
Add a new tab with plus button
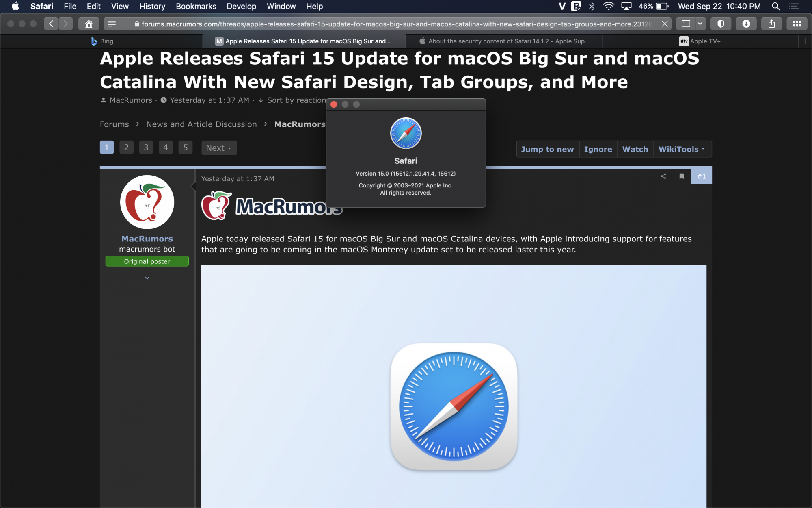(805, 41)
